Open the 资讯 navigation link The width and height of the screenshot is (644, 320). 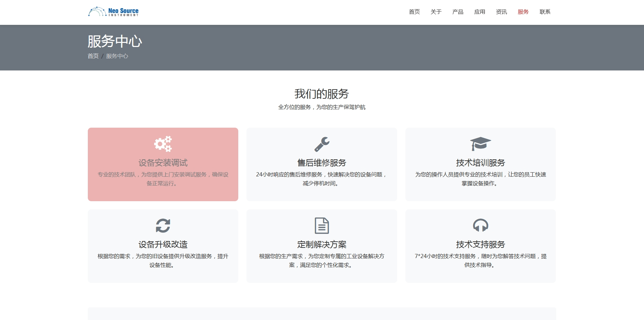tap(501, 12)
